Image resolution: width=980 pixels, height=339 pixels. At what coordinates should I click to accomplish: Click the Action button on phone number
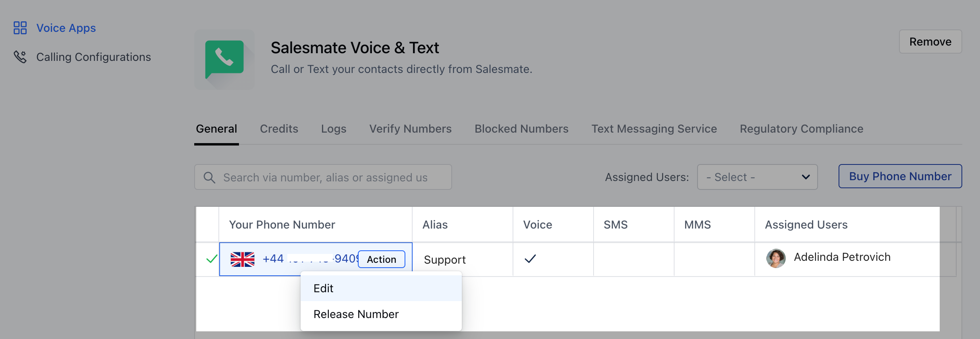coord(381,259)
